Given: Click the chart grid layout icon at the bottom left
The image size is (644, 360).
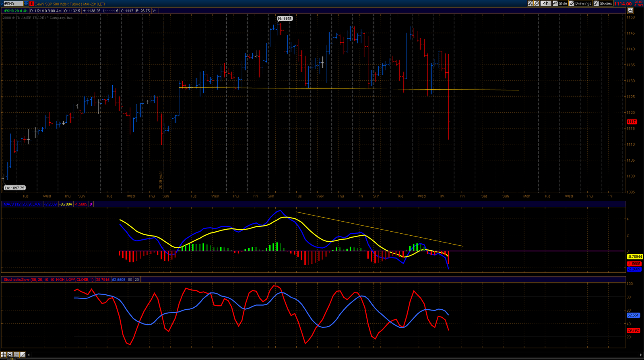Looking at the screenshot, I should pyautogui.click(x=3, y=355).
